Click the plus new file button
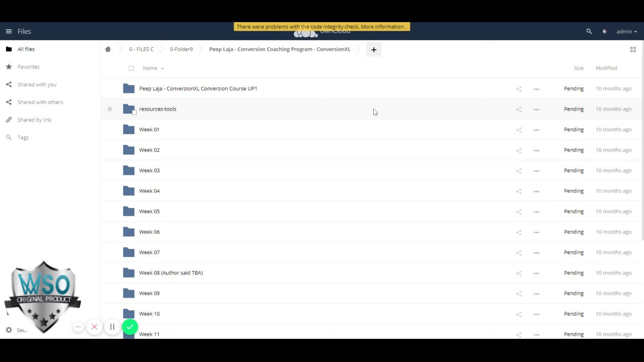 pos(374,49)
